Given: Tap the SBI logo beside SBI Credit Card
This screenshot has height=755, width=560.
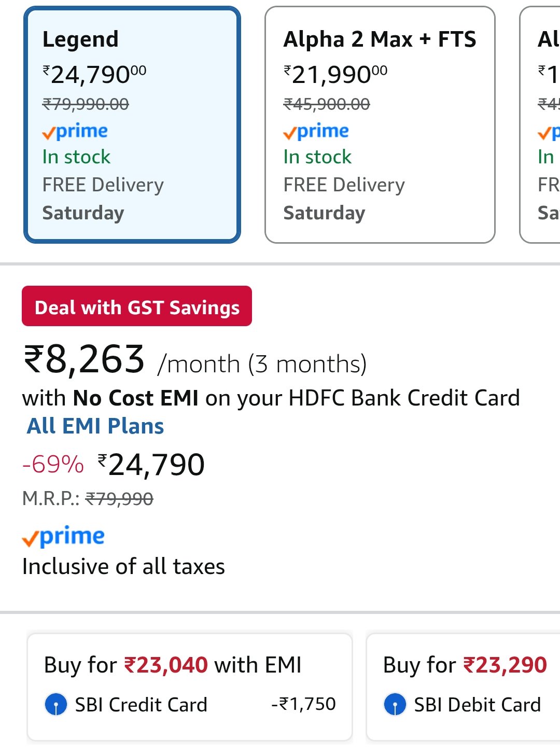Looking at the screenshot, I should tap(56, 705).
